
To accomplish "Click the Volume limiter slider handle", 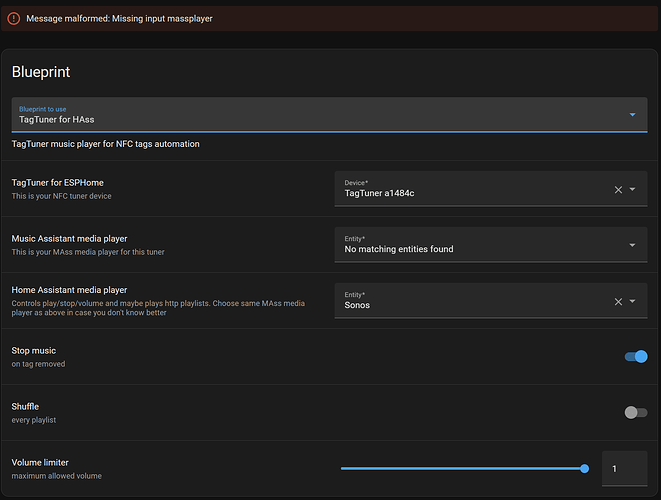I will click(584, 468).
